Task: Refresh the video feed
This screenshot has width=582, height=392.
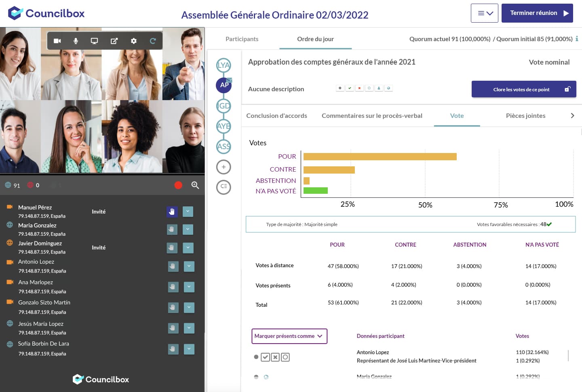Action: click(x=153, y=41)
